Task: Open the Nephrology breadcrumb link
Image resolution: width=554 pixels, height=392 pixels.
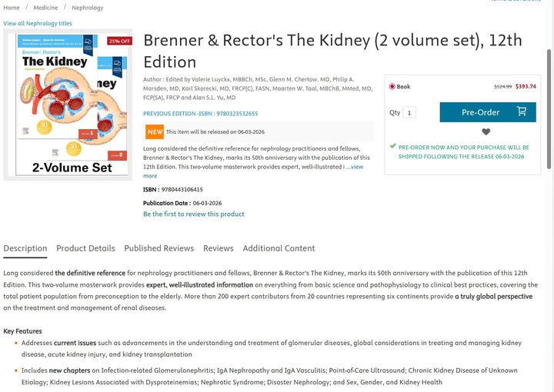Action: coord(88,8)
